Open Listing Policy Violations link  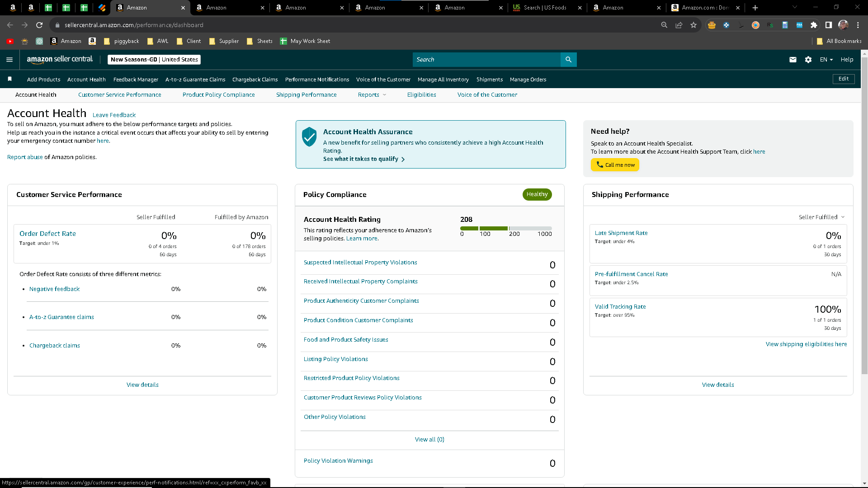pyautogui.click(x=335, y=359)
